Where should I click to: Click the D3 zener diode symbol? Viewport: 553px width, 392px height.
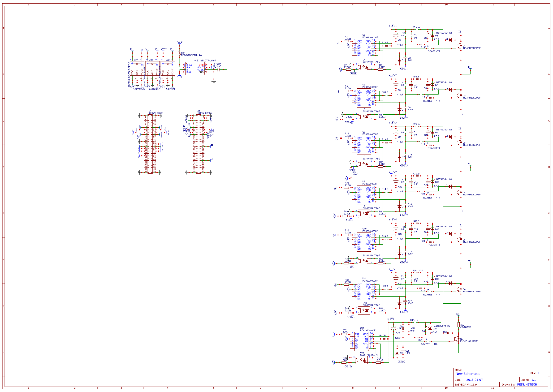[x=432, y=35]
